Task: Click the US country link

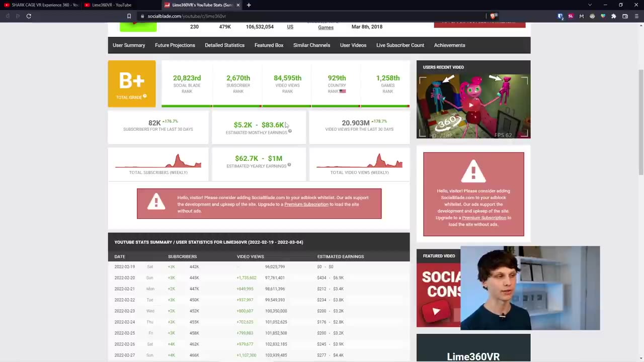Action: (x=290, y=27)
